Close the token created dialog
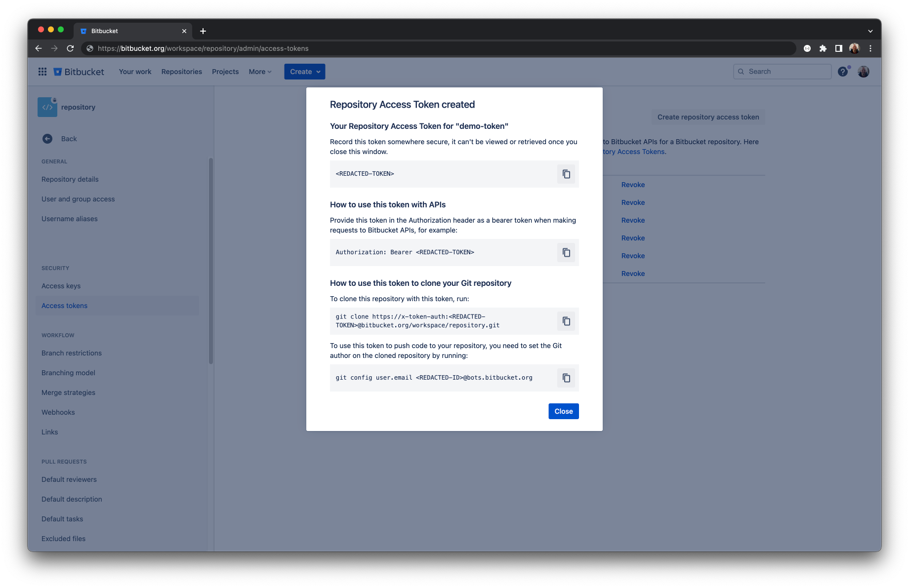Screen dimensions: 909x588 (x=563, y=411)
